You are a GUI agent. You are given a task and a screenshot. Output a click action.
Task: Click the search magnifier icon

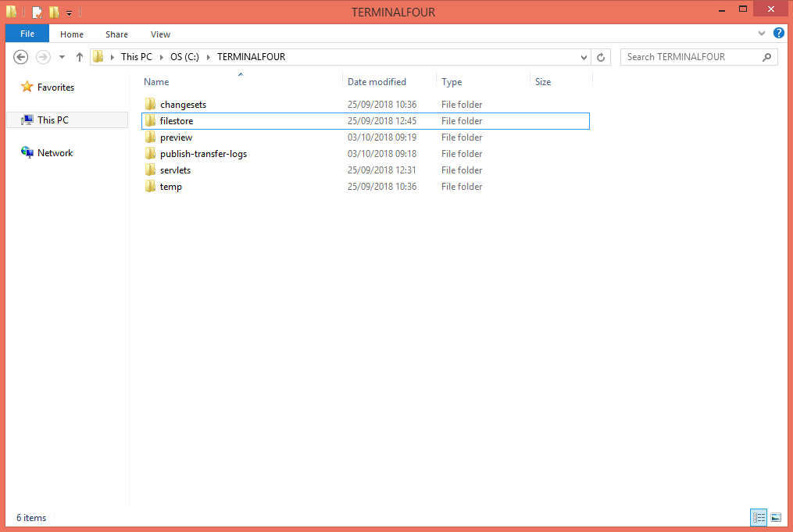(x=766, y=56)
